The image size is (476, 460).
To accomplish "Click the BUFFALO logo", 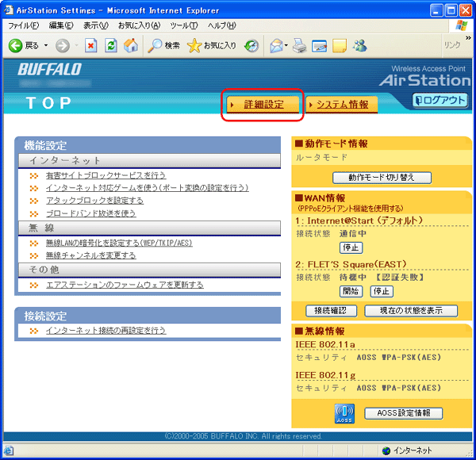I will click(49, 69).
